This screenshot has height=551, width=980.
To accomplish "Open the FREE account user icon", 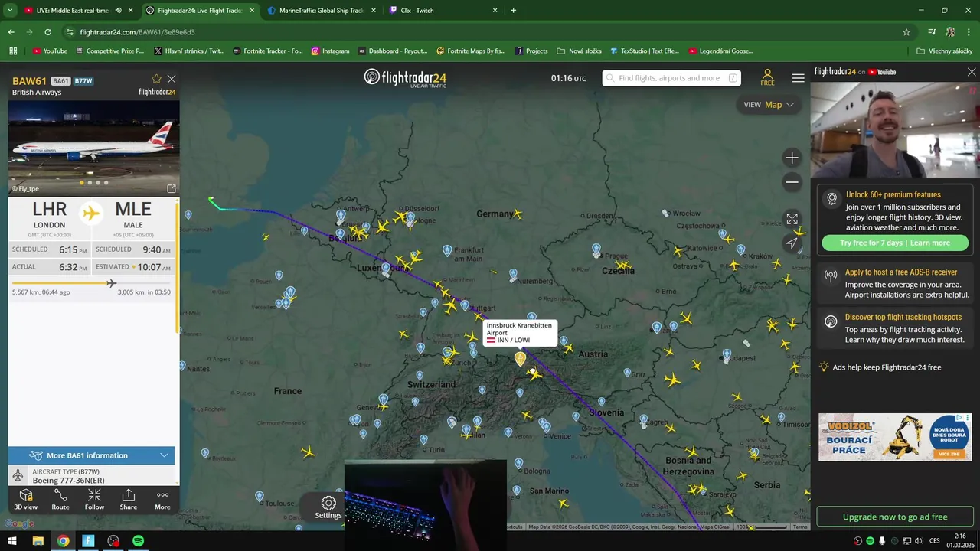I will 767,77.
